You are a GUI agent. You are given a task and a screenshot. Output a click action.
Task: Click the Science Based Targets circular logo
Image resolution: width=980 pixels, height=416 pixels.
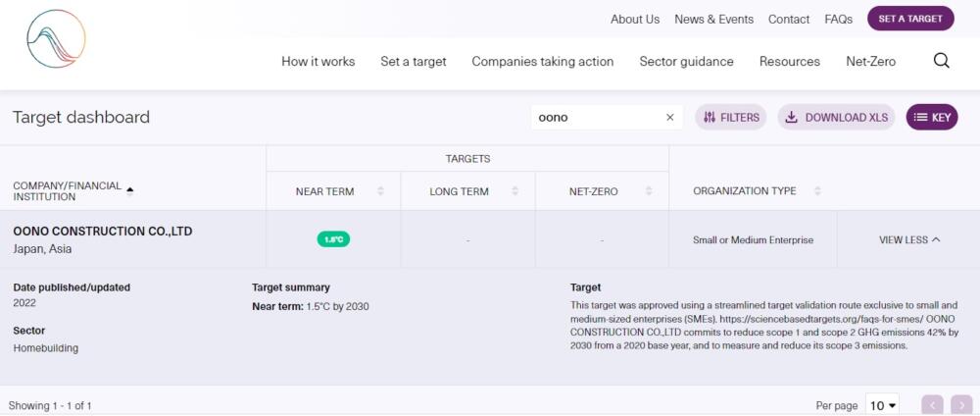pos(56,39)
